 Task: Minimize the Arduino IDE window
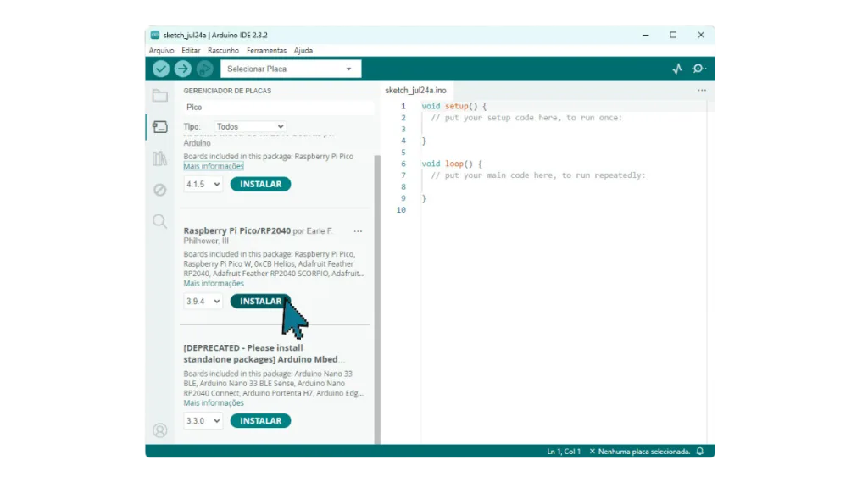645,35
